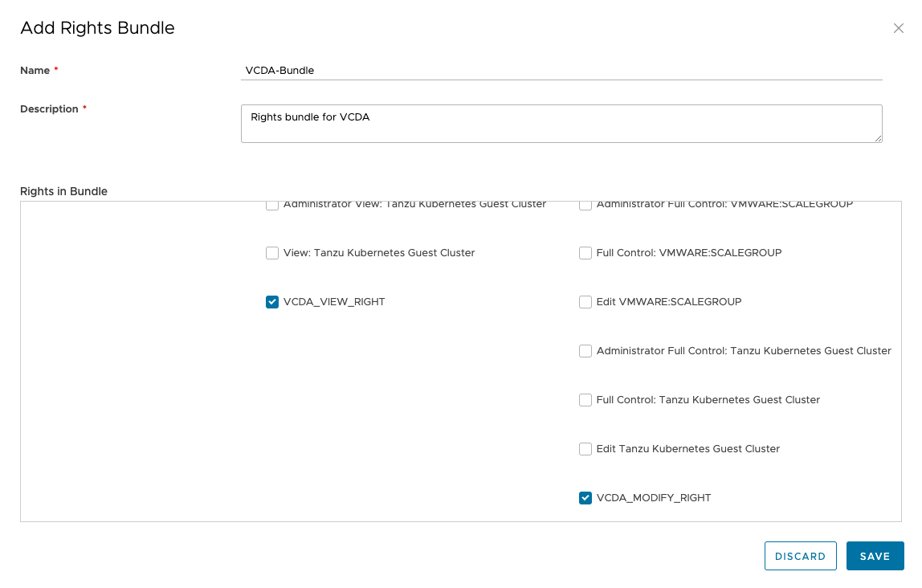Grab the Description field resize handle

878,138
